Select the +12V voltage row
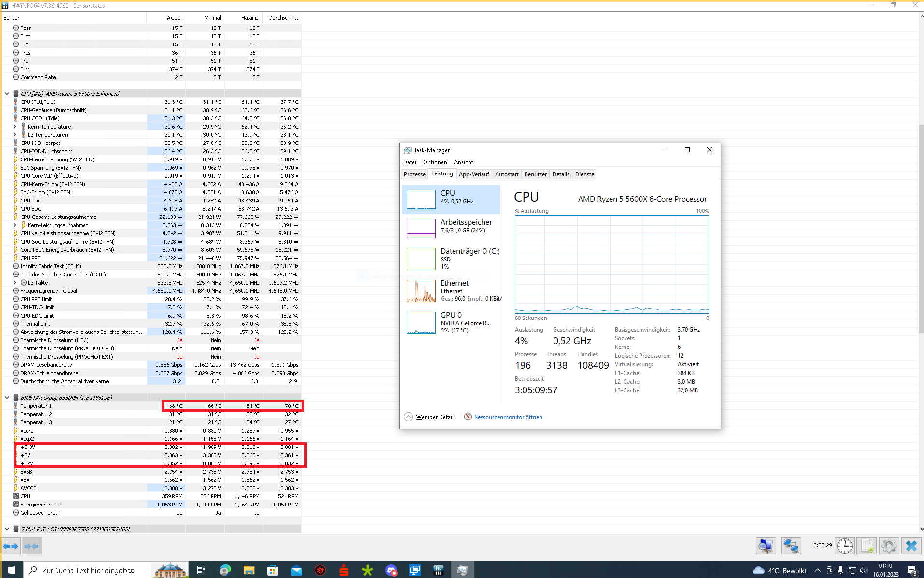The width and height of the screenshot is (924, 578). tap(151, 463)
